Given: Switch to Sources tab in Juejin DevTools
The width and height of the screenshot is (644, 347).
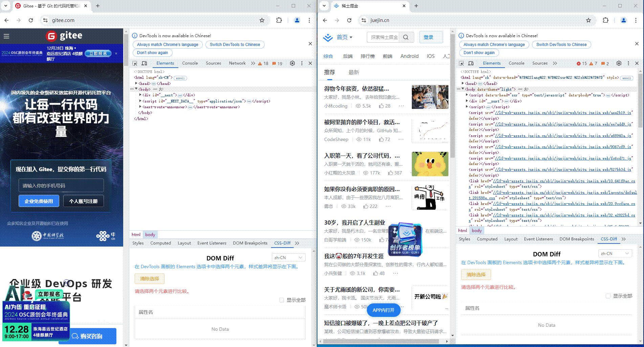Looking at the screenshot, I should pos(540,63).
